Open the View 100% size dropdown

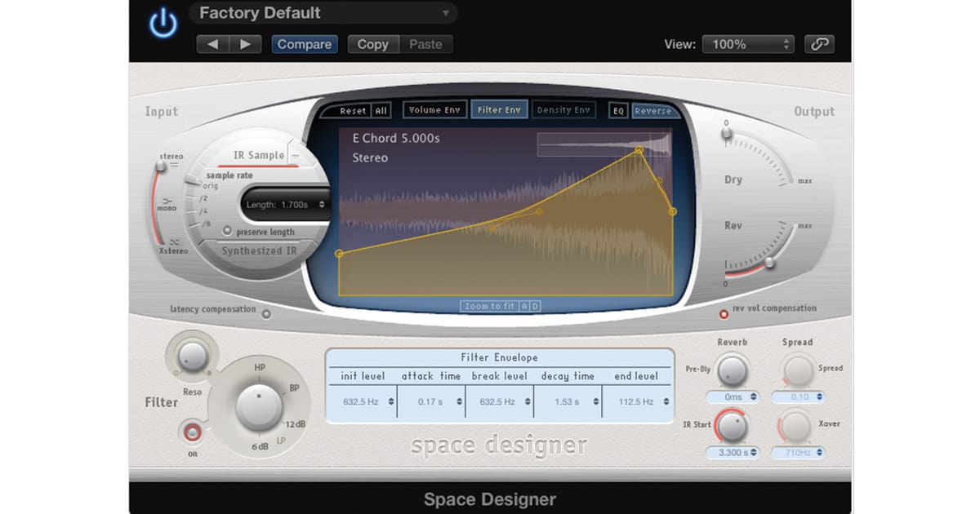[x=748, y=44]
